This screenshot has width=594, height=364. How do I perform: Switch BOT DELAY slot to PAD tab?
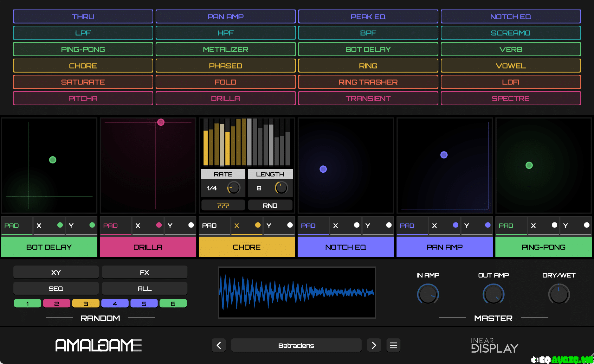17,226
